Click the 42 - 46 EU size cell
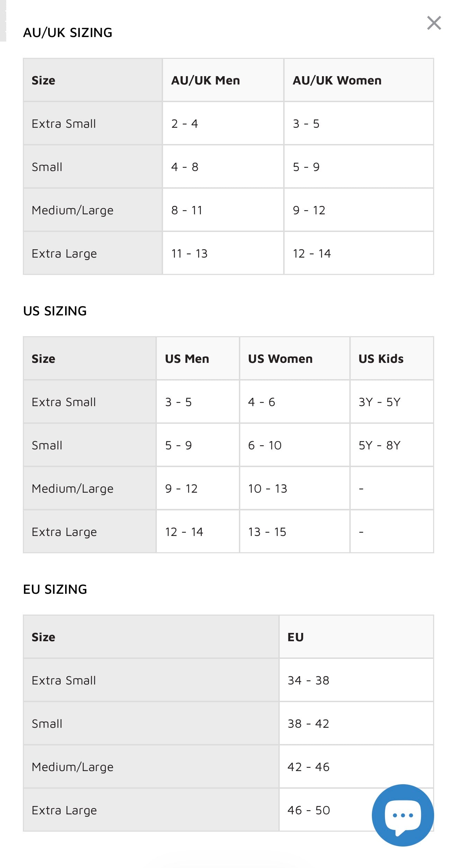This screenshot has height=868, width=457. [356, 767]
